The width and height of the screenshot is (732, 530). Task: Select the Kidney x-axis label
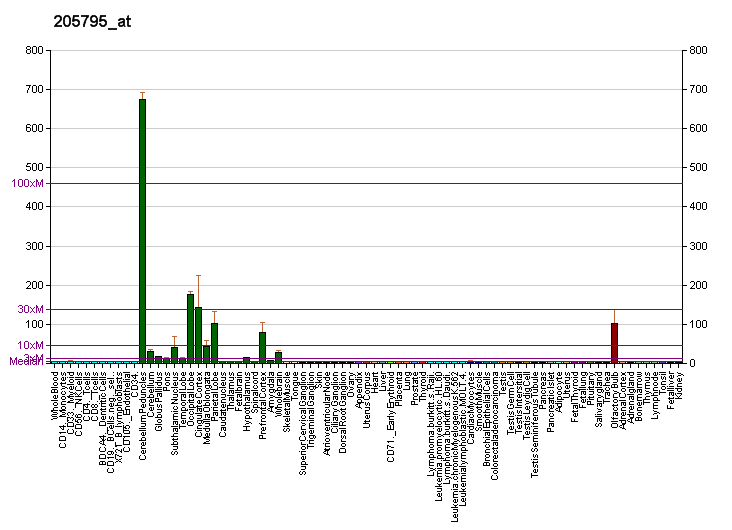[x=679, y=385]
